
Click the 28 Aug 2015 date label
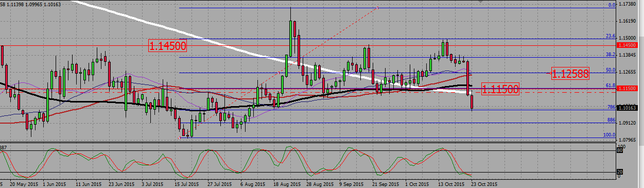coord(319,184)
